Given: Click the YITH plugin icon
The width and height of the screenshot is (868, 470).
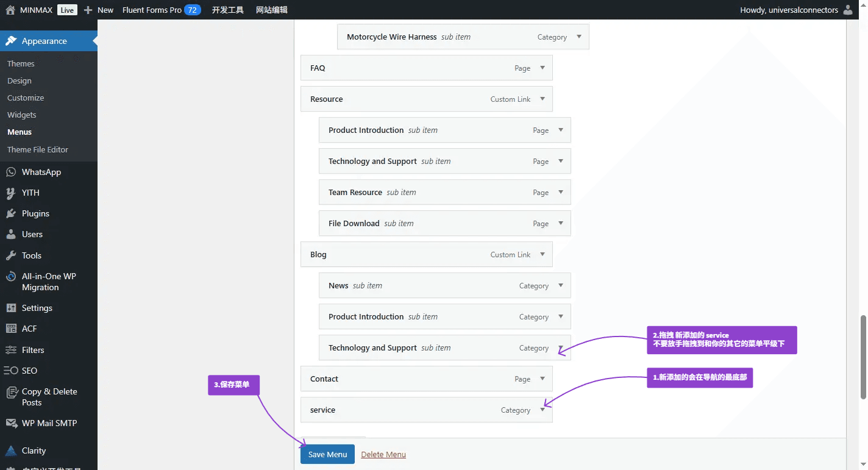Looking at the screenshot, I should pos(10,193).
